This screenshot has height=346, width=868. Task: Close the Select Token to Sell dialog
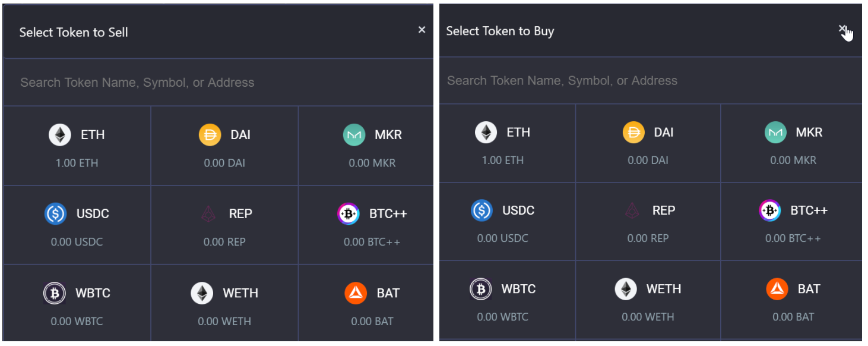pos(422,30)
